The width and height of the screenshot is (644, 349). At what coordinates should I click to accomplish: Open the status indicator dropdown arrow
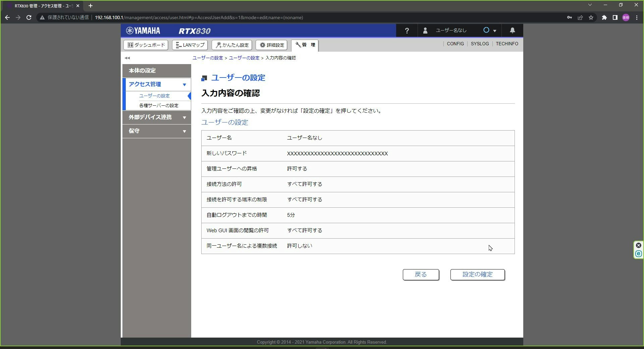(495, 30)
